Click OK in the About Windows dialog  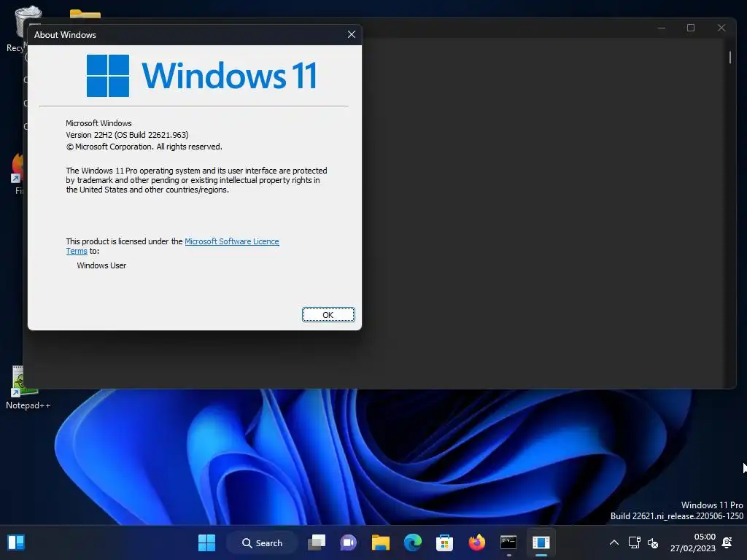(328, 315)
